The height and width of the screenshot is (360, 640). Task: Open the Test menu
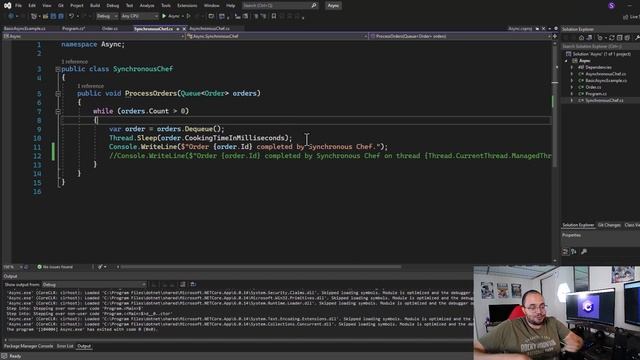tap(129, 6)
